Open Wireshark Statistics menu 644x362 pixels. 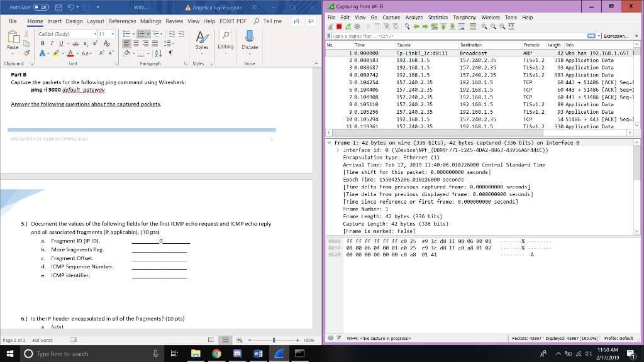438,17
